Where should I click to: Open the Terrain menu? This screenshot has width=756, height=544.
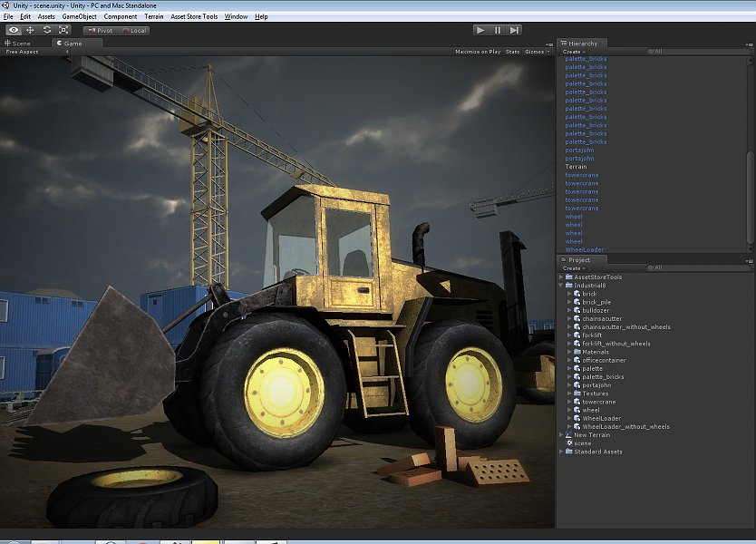pos(154,16)
